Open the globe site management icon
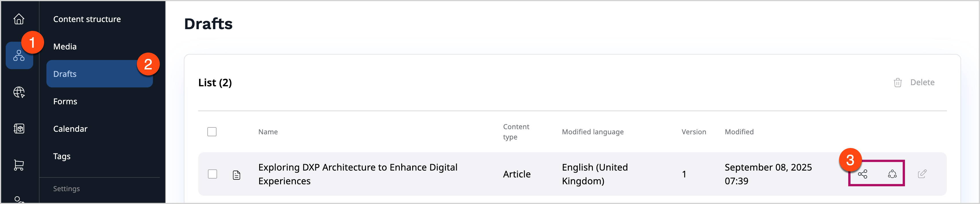Viewport: 980px width, 204px height. [x=19, y=92]
